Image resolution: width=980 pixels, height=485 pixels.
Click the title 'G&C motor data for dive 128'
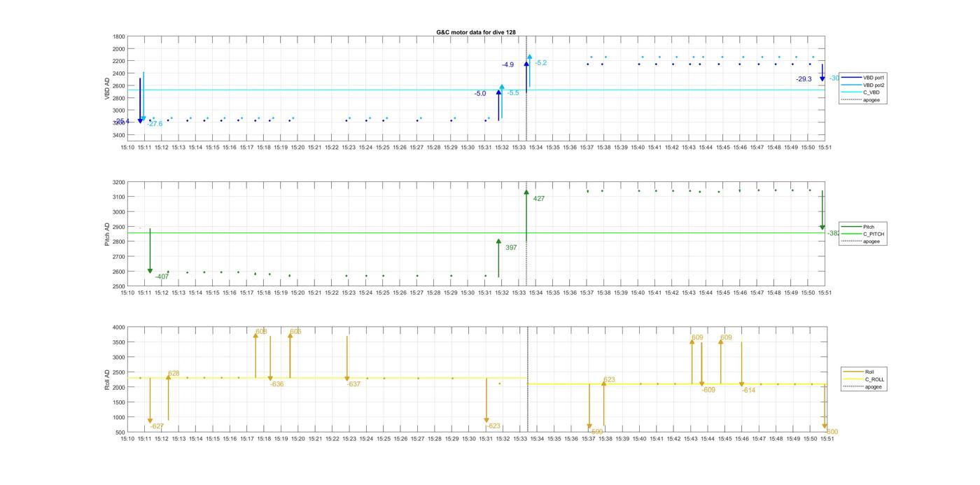[476, 32]
